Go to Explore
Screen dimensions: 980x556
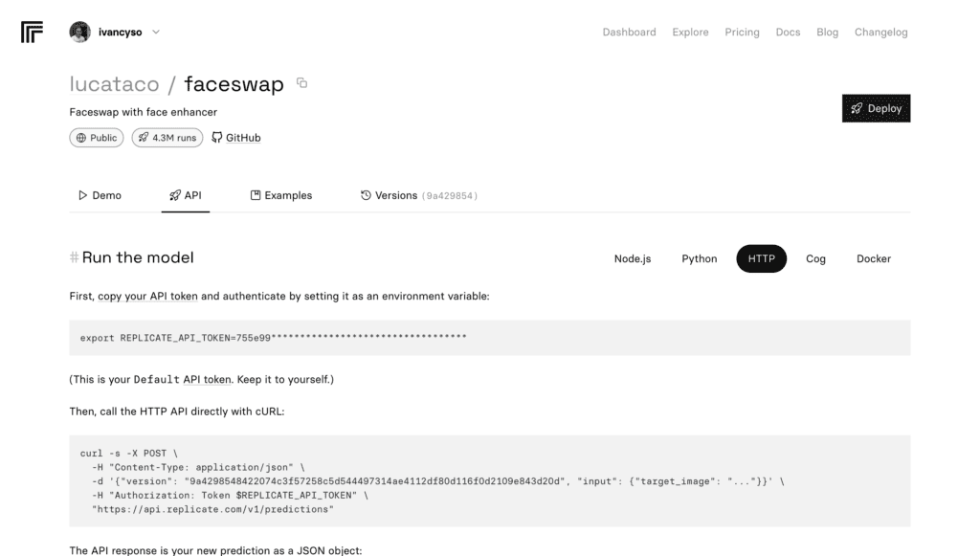(690, 32)
